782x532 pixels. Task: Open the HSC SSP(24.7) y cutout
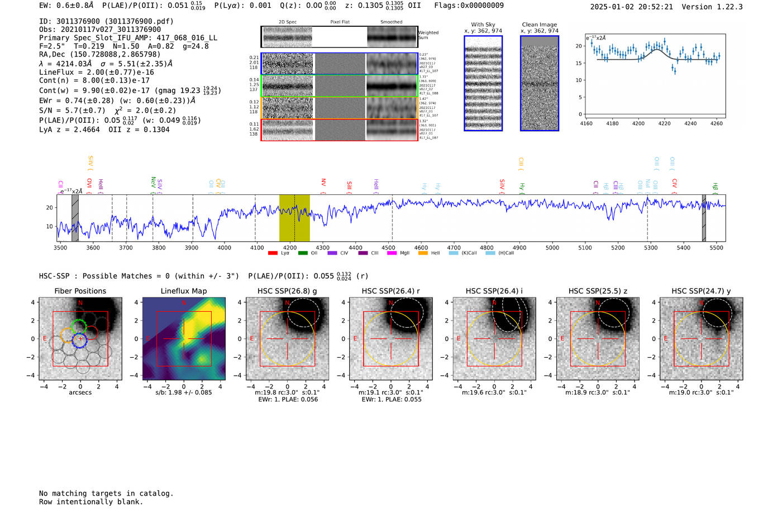tap(702, 339)
